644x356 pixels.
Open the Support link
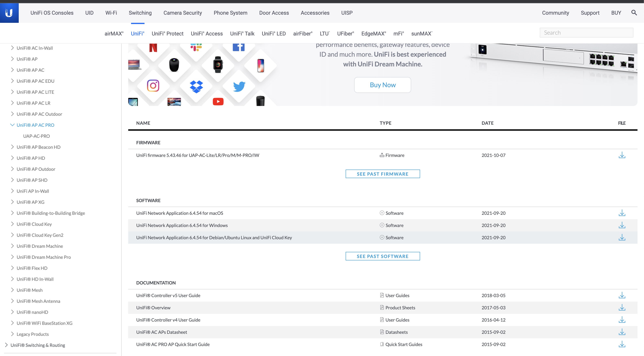(590, 13)
